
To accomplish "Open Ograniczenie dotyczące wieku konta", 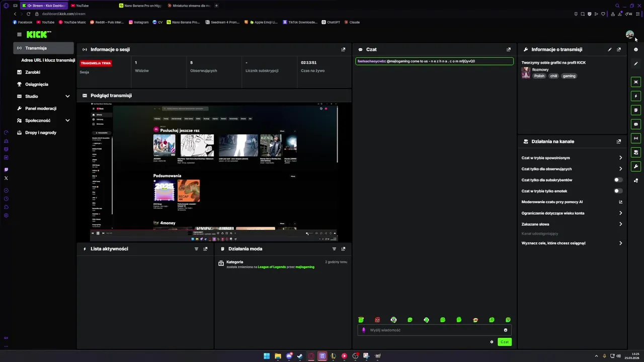I will tap(572, 213).
